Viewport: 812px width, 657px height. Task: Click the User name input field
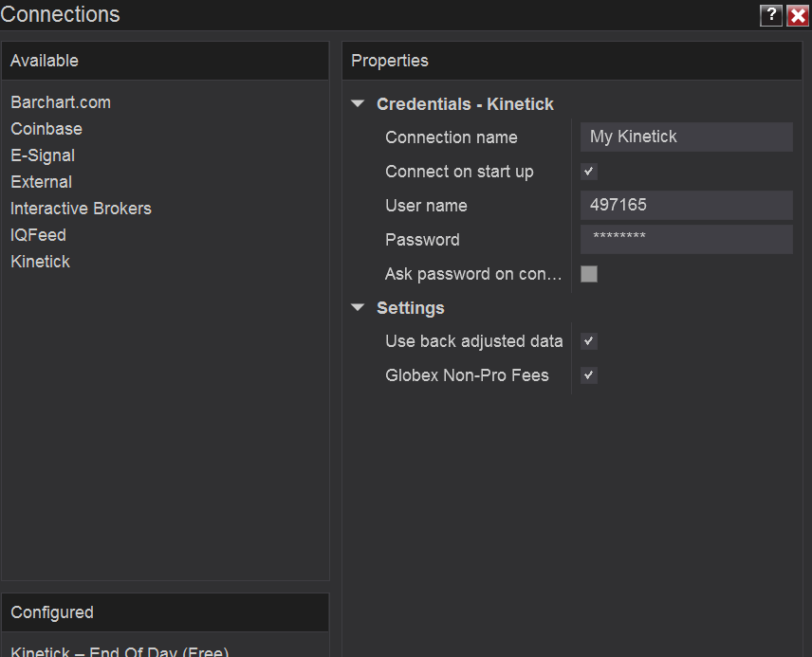(x=686, y=206)
